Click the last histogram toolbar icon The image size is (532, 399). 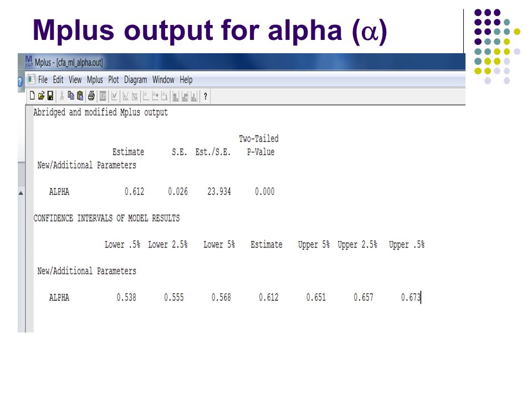click(x=194, y=96)
